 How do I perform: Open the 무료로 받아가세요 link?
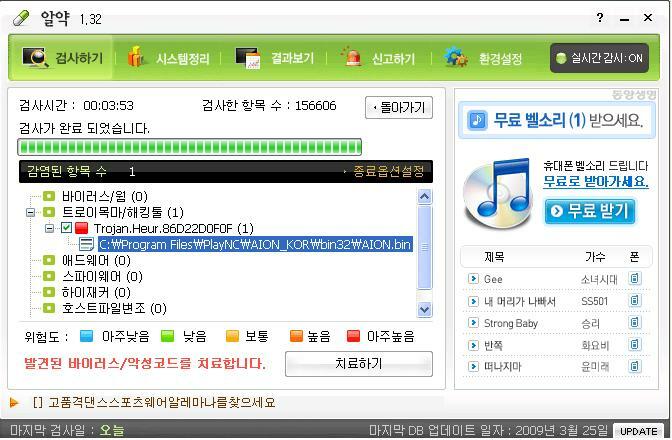pyautogui.click(x=596, y=181)
